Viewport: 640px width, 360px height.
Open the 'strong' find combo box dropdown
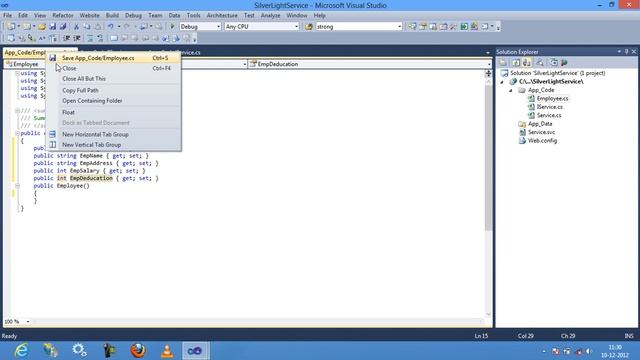[x=400, y=27]
